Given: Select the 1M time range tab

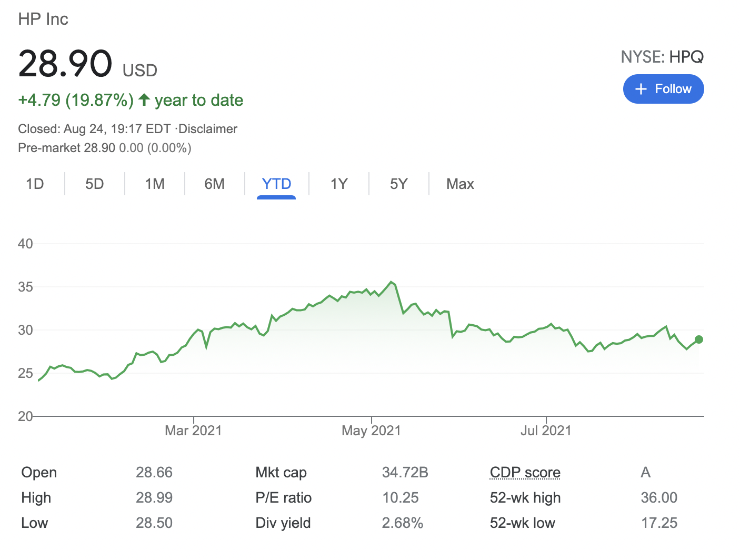Looking at the screenshot, I should click(155, 184).
